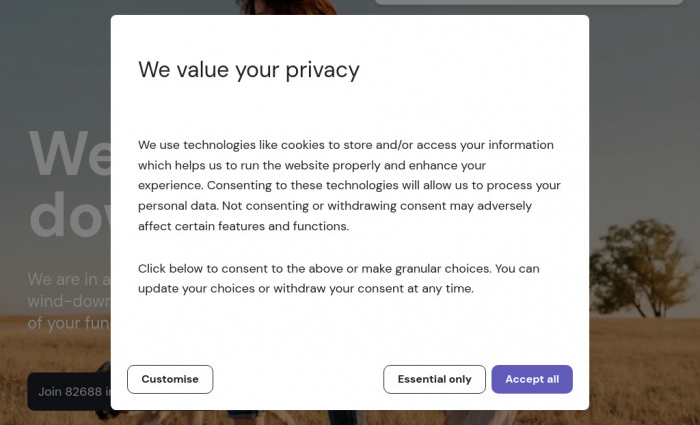This screenshot has width=700, height=425.
Task: Click the tree in the background photo
Action: pyautogui.click(x=640, y=262)
